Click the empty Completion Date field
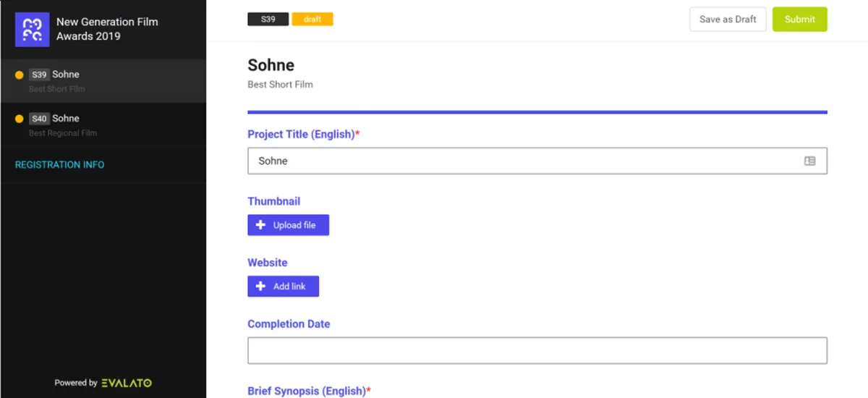Screen dimensions: 868x398 (537, 350)
